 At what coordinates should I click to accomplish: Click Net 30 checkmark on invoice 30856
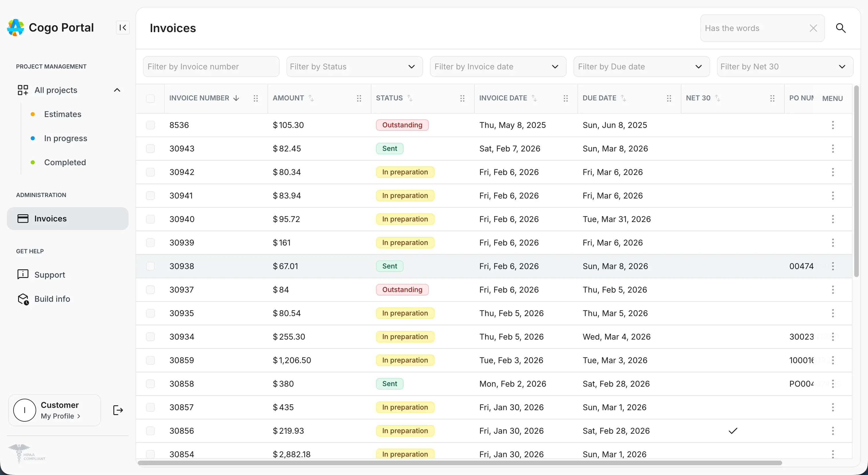733,431
